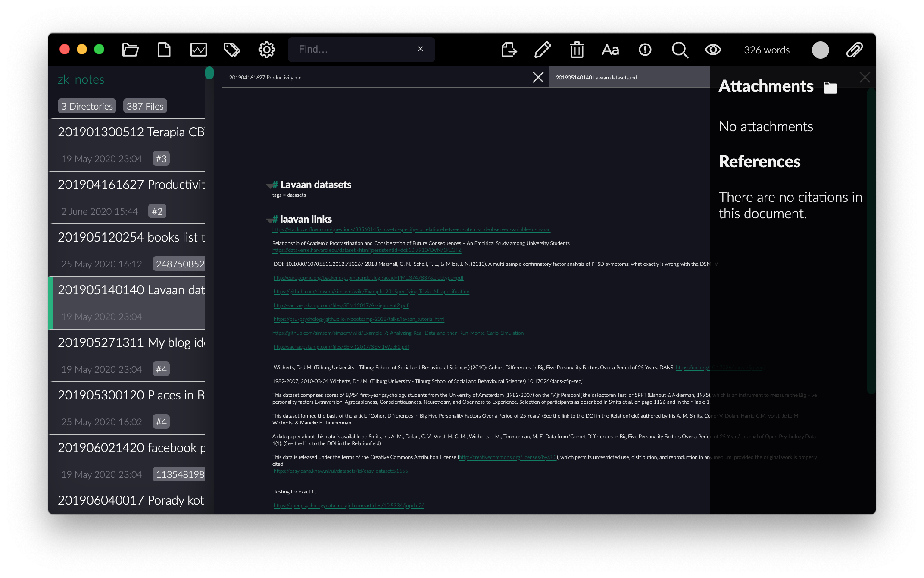Open the tag manager icon

232,50
